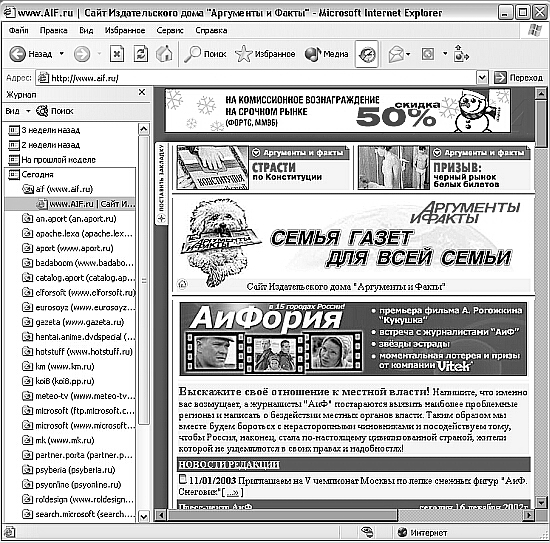Open the Mail button dropdown arrow

coord(408,54)
